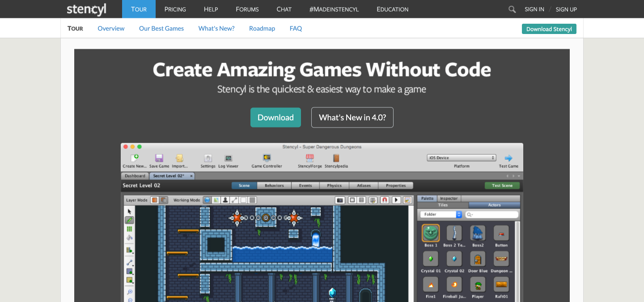Click the search magnifier icon in header

tap(512, 9)
